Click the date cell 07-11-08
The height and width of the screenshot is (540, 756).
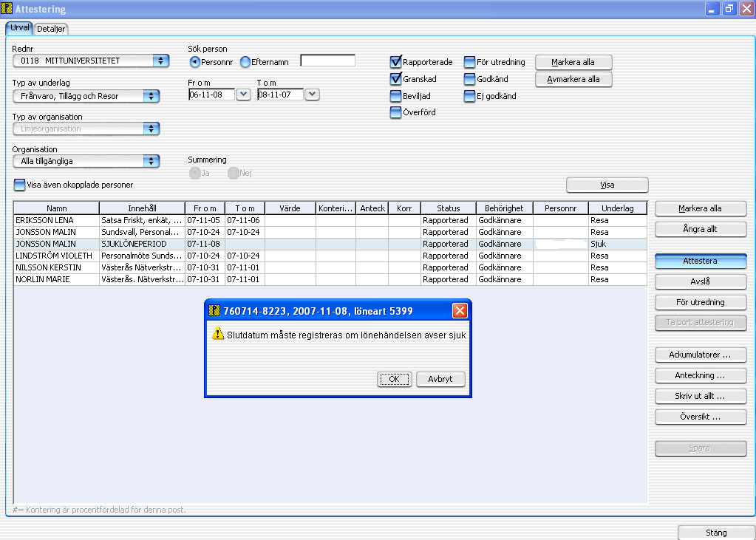click(x=205, y=244)
